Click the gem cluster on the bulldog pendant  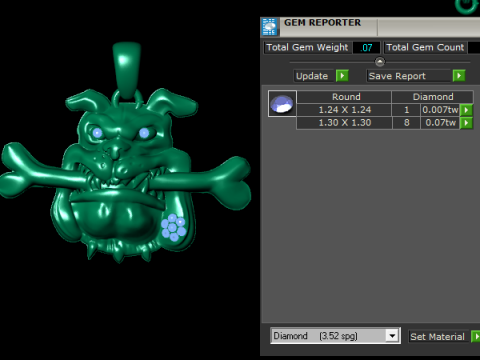click(173, 228)
